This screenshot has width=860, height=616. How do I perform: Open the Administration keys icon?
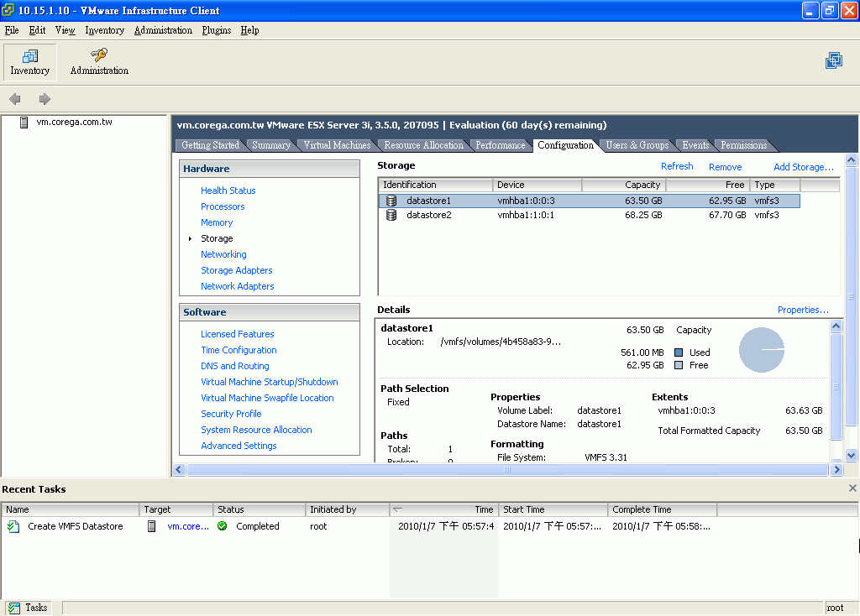(x=99, y=55)
